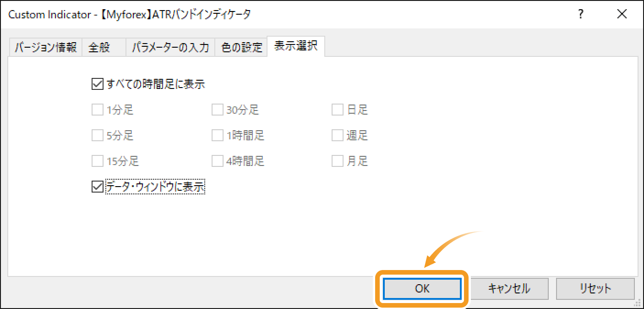644x309 pixels.
Task: Switch to the バージョン情報 tab
Action: 45,46
